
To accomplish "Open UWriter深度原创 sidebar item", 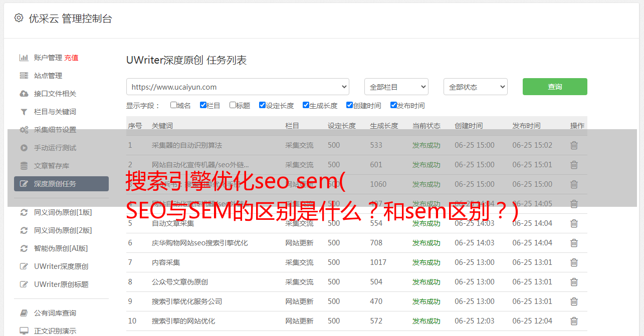I will [61, 266].
